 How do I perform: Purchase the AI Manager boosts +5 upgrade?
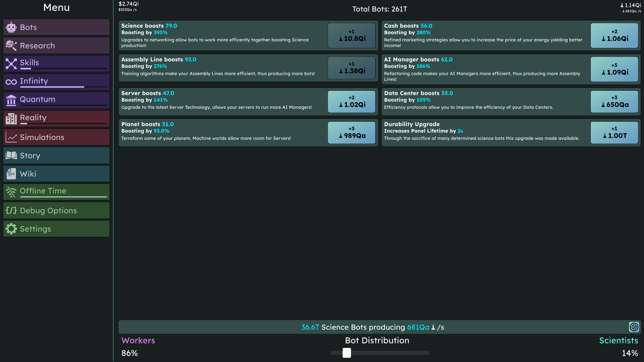coord(614,69)
